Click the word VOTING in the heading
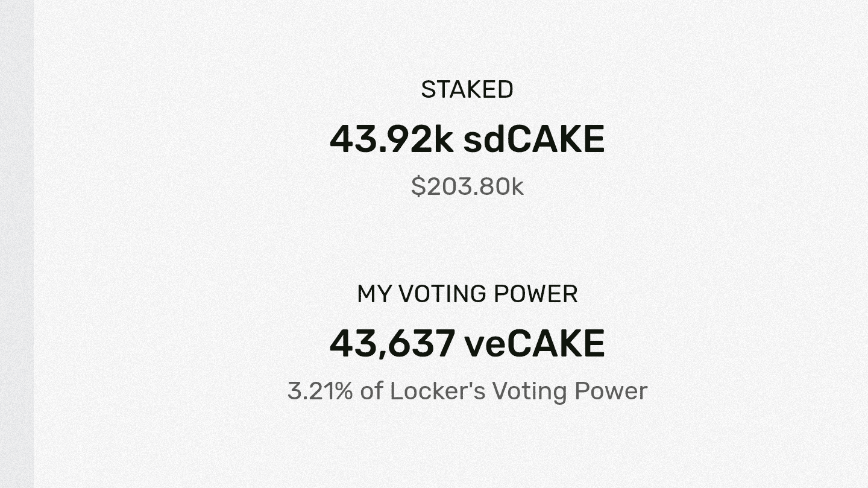The width and height of the screenshot is (868, 488). point(442,294)
